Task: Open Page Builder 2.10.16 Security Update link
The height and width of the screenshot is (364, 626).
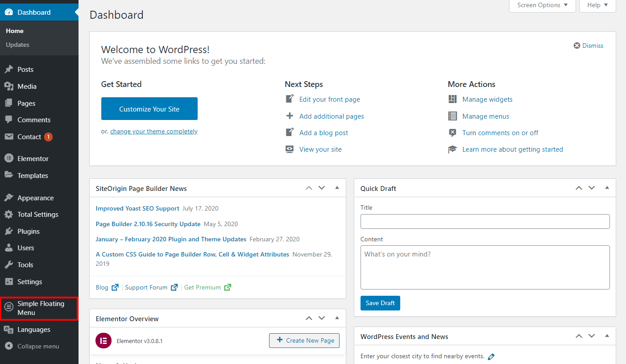Action: pyautogui.click(x=148, y=224)
